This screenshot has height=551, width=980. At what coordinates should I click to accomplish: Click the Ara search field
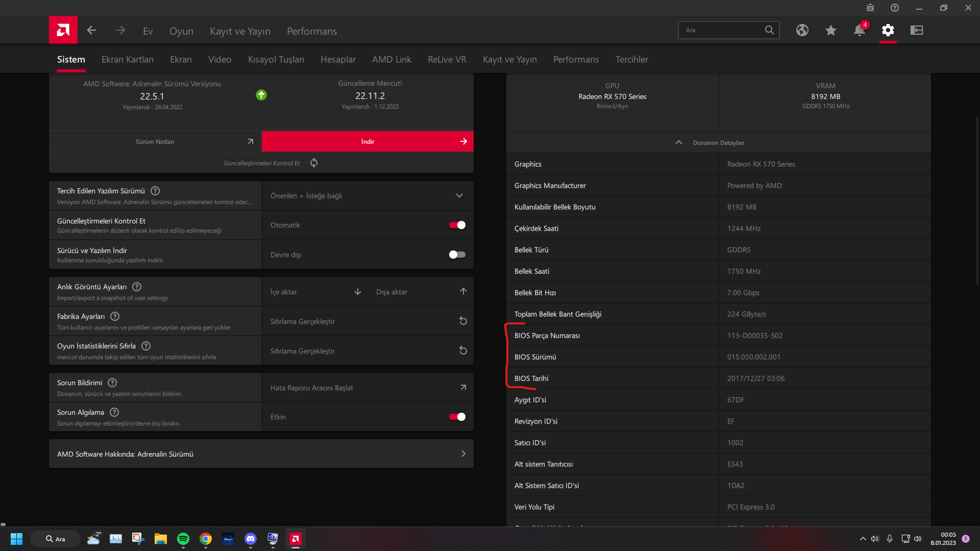click(x=721, y=30)
